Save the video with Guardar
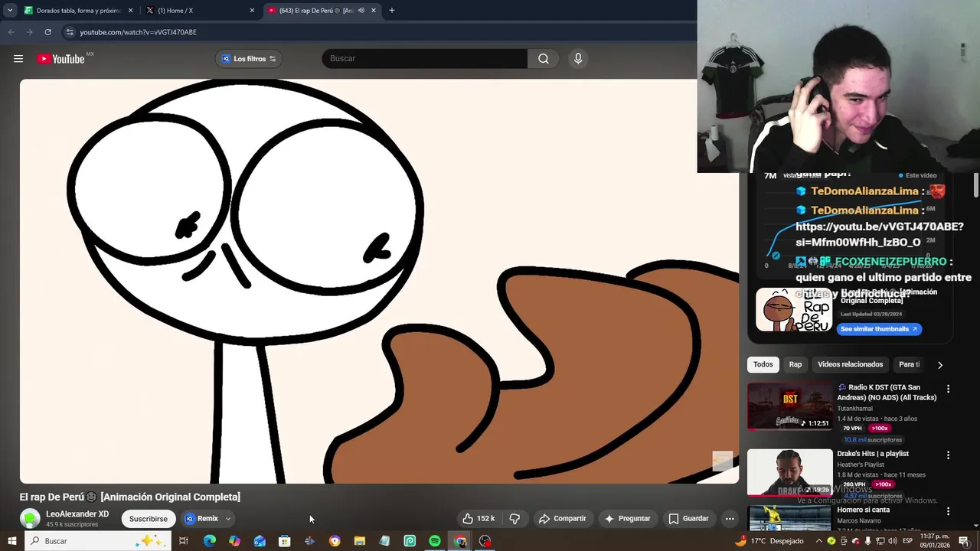Image resolution: width=980 pixels, height=551 pixels. click(688, 518)
